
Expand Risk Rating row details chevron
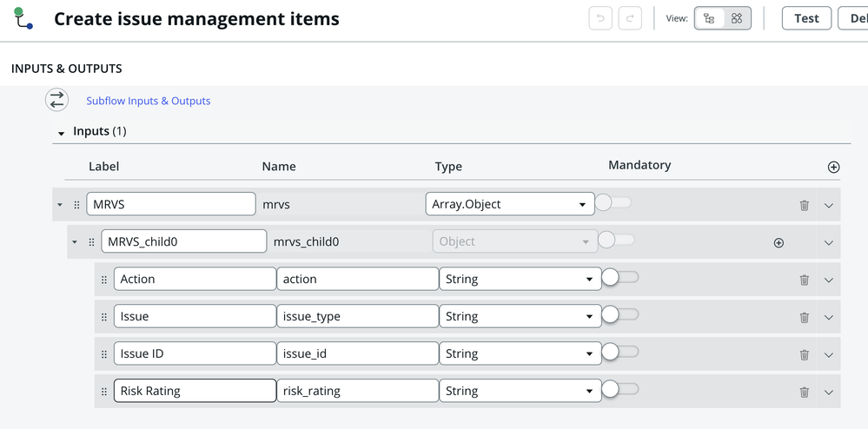[x=828, y=393]
